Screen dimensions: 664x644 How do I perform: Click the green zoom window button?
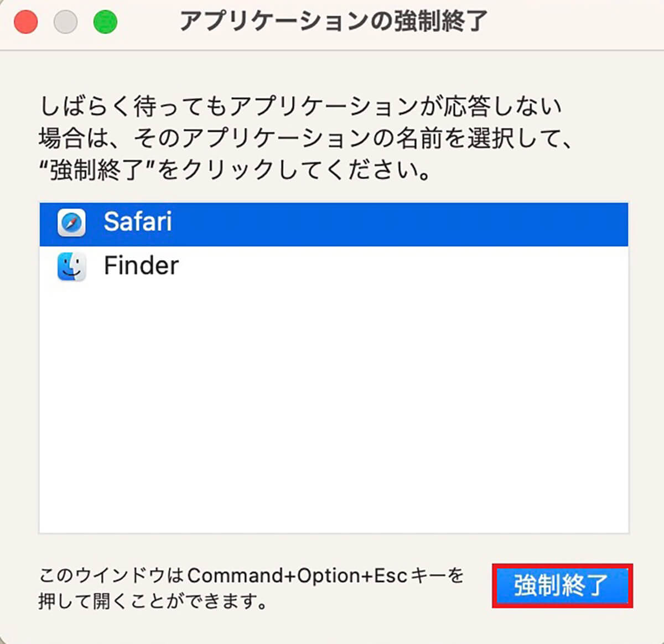click(105, 22)
